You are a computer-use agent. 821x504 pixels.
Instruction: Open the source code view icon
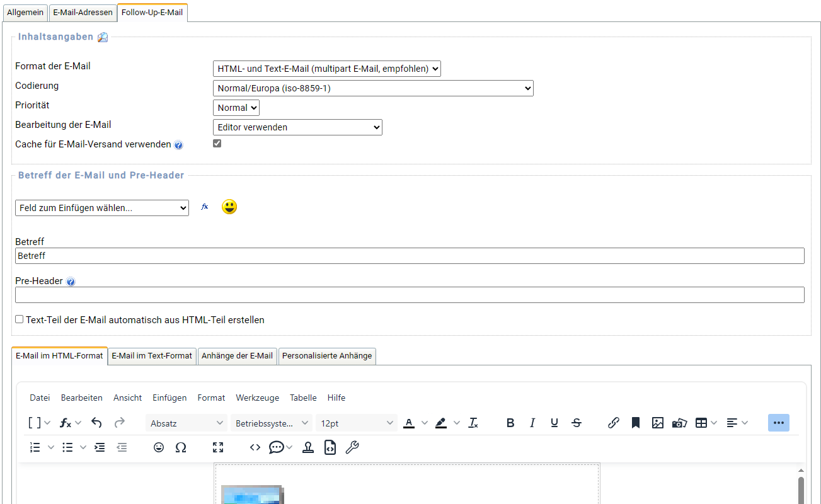click(255, 447)
